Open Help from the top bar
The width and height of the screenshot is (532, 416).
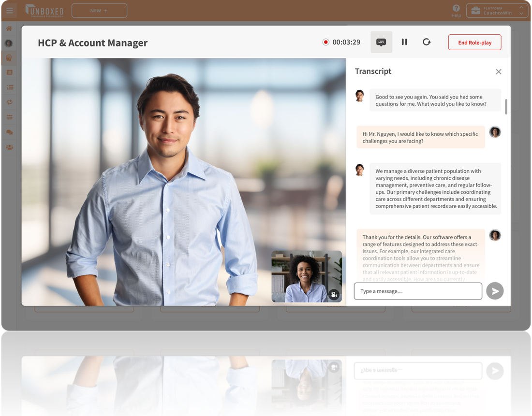[x=456, y=11]
